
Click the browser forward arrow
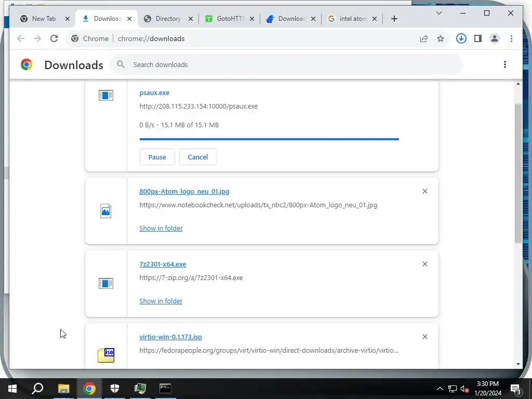[x=37, y=38]
